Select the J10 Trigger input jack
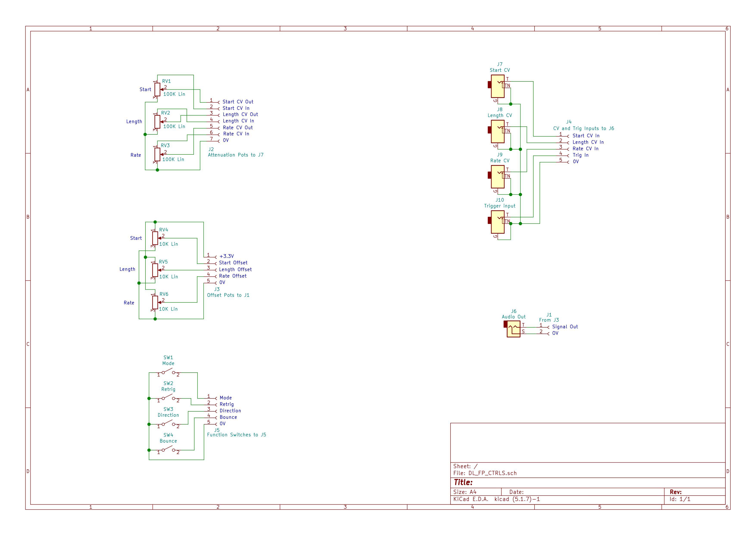The height and width of the screenshot is (535, 756). point(497,222)
